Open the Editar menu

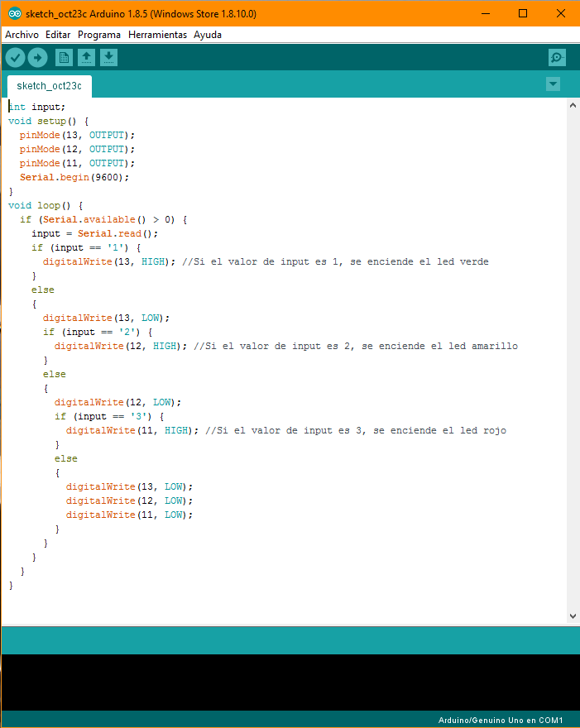coord(58,35)
